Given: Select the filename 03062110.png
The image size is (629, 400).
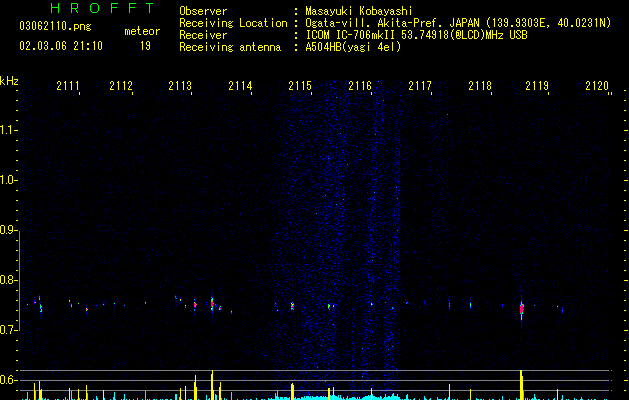Looking at the screenshot, I should tap(55, 26).
